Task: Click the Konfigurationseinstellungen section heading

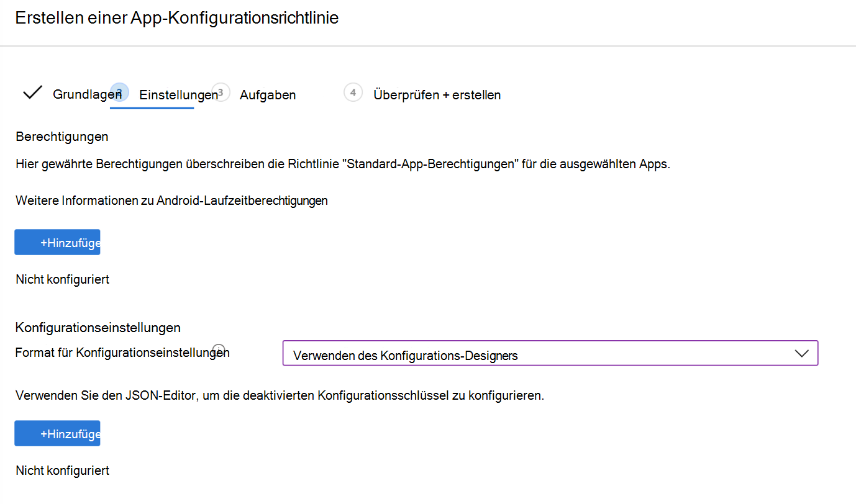Action: (x=98, y=327)
